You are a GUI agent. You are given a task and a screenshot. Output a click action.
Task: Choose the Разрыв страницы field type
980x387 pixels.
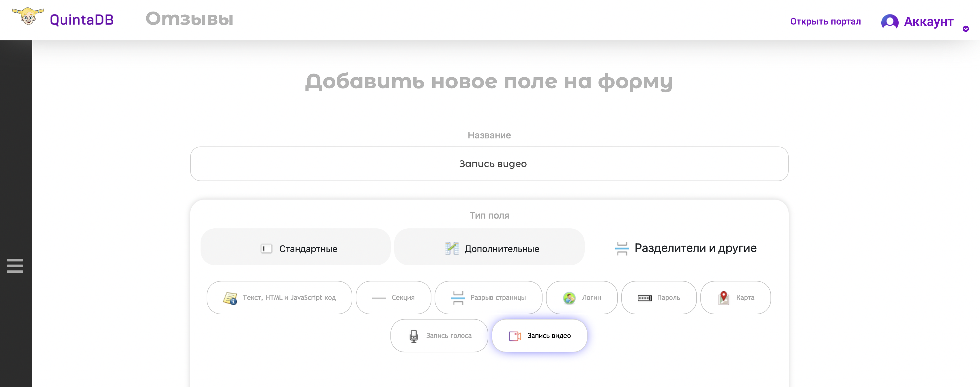(489, 298)
